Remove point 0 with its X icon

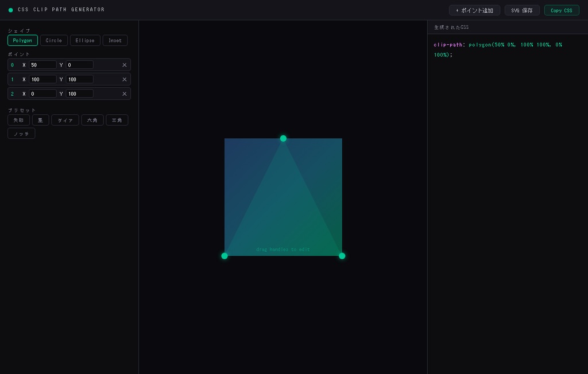[x=125, y=65]
